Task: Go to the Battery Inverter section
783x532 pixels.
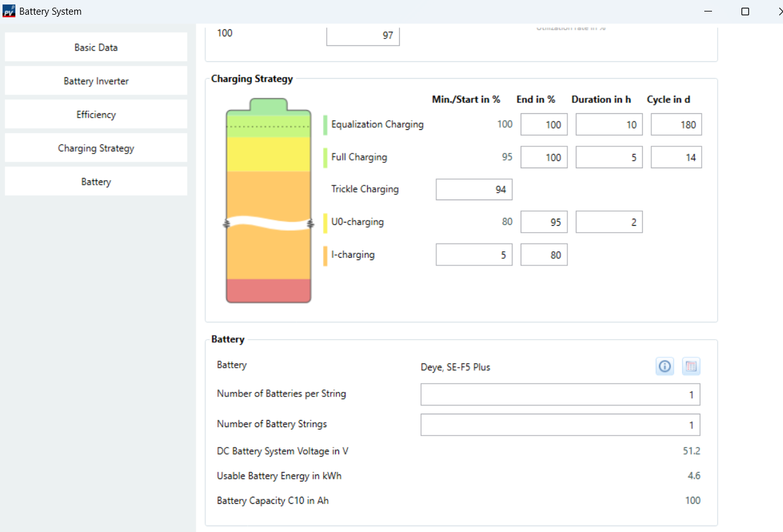Action: [x=96, y=81]
